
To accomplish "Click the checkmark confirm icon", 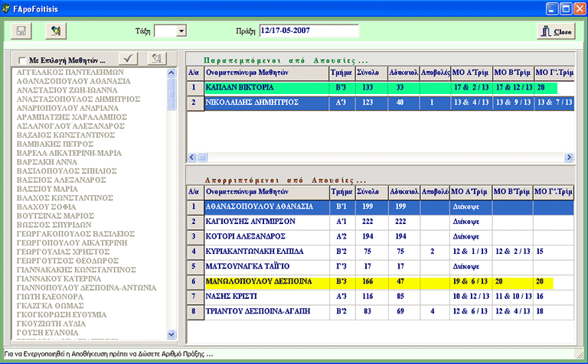I will 129,58.
